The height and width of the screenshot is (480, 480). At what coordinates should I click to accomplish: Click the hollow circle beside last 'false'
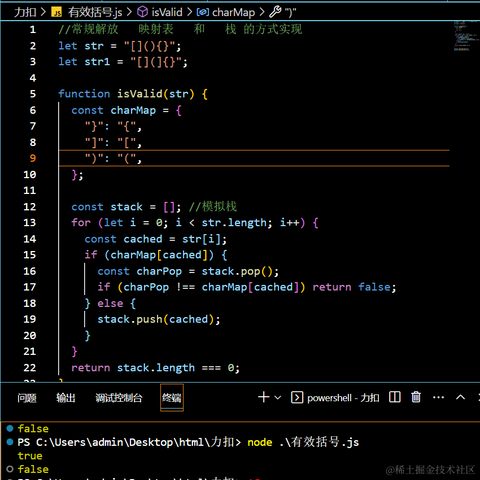tap(10, 469)
